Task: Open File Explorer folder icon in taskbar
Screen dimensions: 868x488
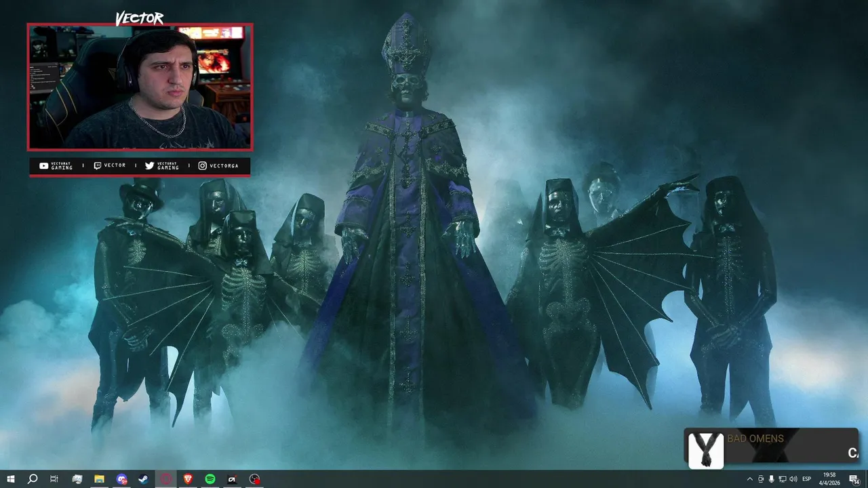Action: pos(99,479)
